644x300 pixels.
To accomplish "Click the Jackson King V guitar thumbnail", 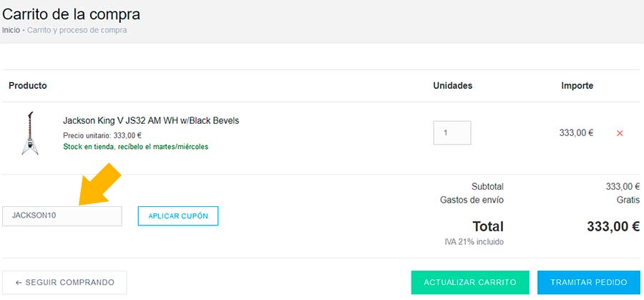I will 30,133.
